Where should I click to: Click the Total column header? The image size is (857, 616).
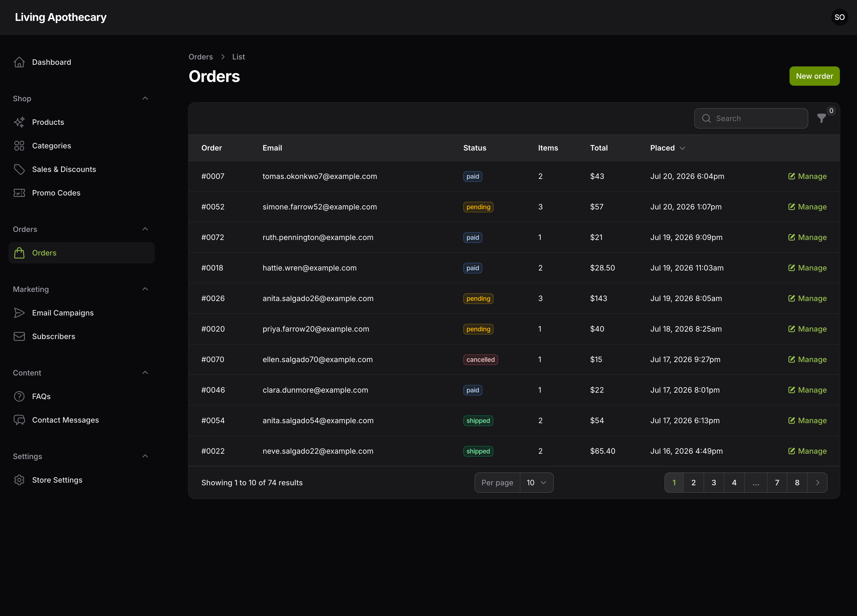pyautogui.click(x=599, y=148)
